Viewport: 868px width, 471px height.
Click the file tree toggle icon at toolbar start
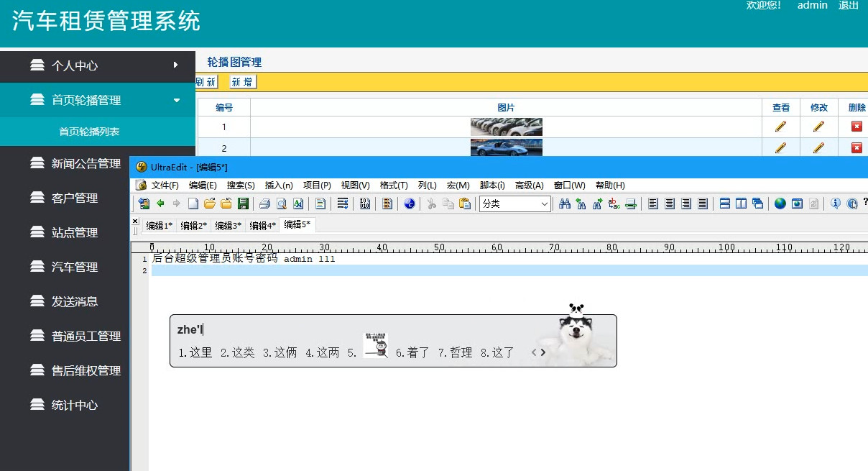pyautogui.click(x=143, y=204)
